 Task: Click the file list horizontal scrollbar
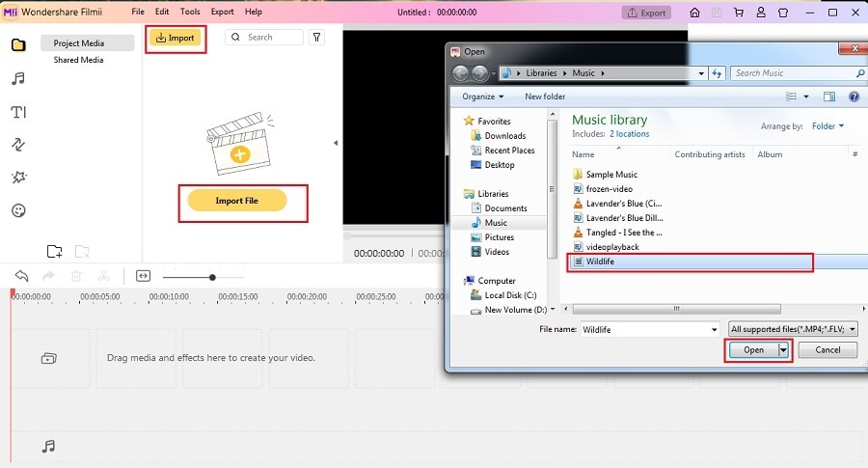coord(676,309)
